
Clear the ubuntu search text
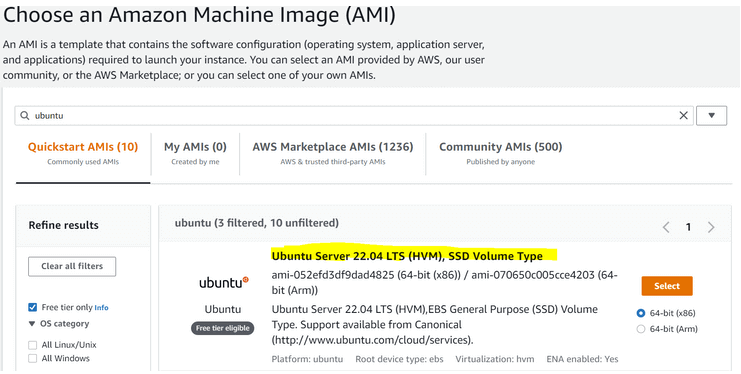tap(683, 115)
